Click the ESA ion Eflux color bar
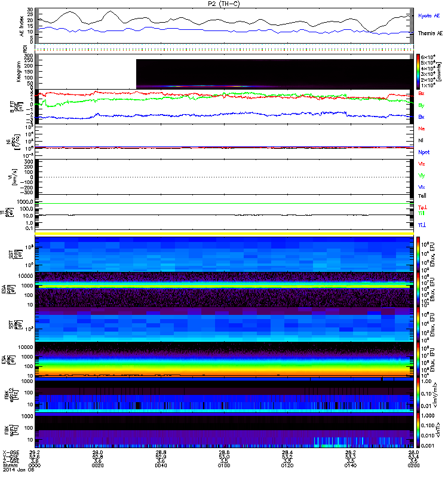This screenshot has width=448, height=478. pyautogui.click(x=418, y=289)
